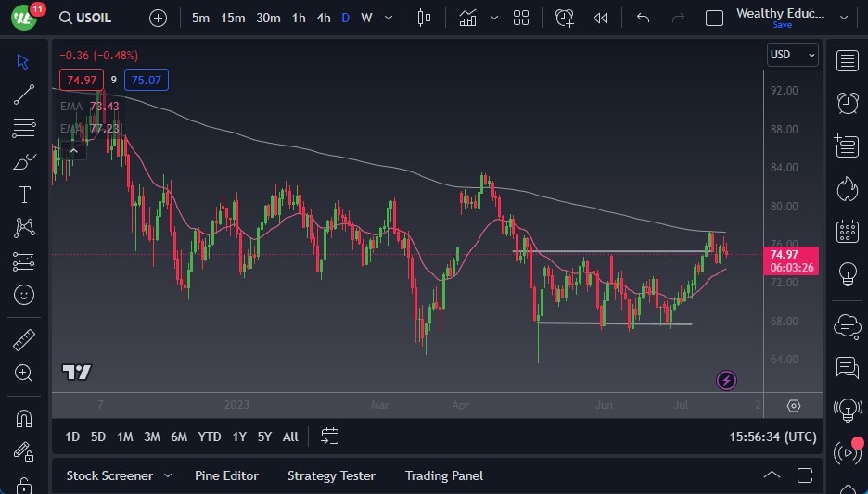Toggle the fullscreen square button
868x494 pixels.
tap(714, 18)
